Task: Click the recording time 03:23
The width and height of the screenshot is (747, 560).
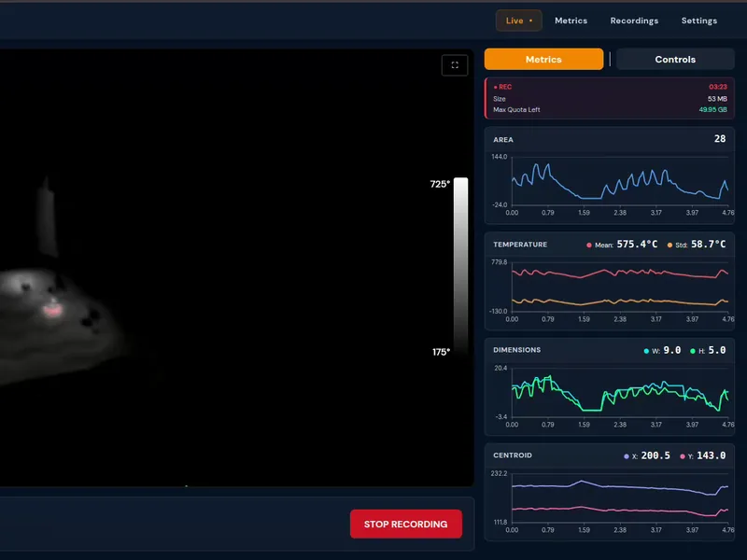Action: pyautogui.click(x=718, y=87)
